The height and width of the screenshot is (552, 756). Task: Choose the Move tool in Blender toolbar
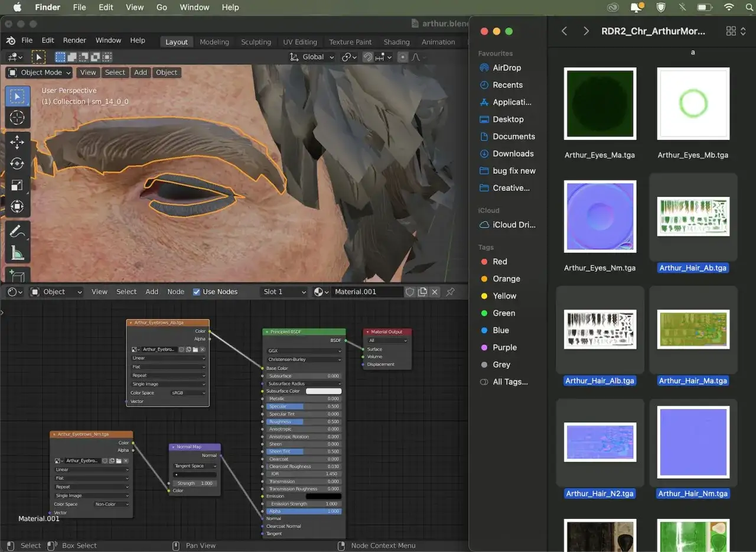tap(17, 142)
